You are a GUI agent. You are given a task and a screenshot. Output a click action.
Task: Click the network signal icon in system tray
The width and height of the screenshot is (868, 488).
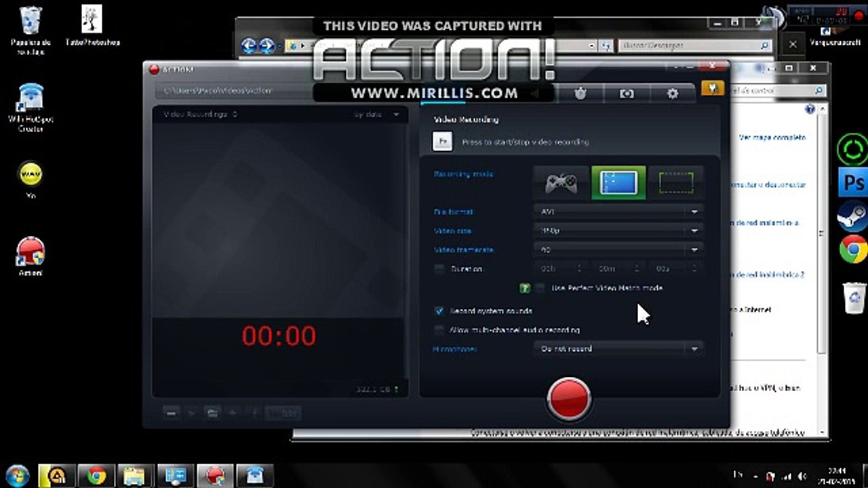pyautogui.click(x=786, y=476)
